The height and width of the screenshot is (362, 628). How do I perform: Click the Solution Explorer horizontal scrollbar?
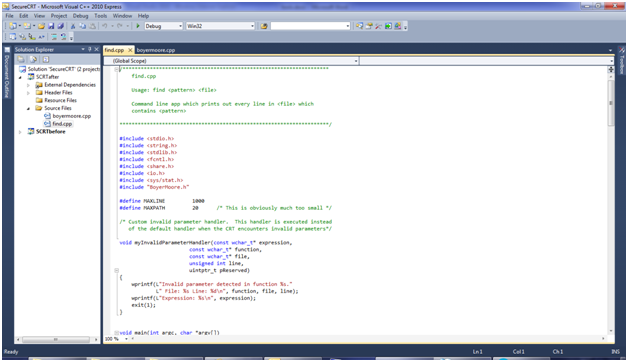[x=56, y=340]
